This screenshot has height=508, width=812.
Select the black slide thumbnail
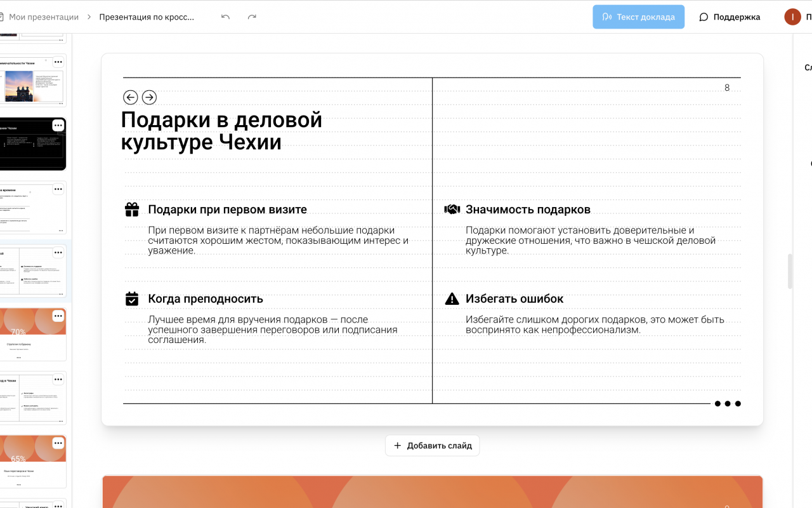[32, 144]
